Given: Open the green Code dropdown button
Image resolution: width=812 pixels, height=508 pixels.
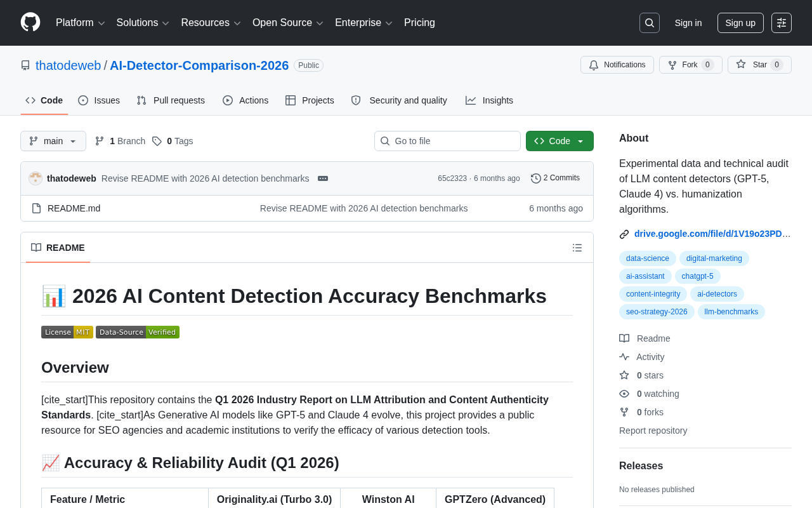Looking at the screenshot, I should pos(560,141).
